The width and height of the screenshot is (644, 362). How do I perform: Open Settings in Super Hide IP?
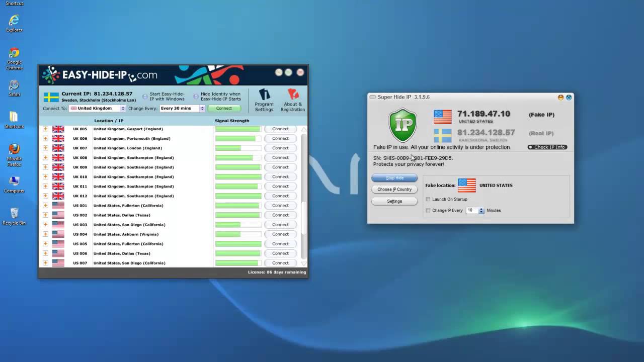click(x=394, y=201)
